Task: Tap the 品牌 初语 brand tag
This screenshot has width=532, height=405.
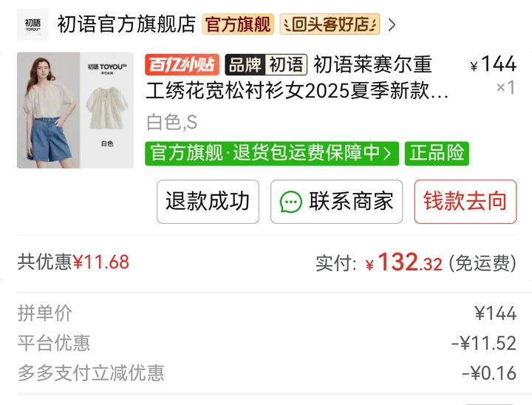Action: pyautogui.click(x=266, y=64)
